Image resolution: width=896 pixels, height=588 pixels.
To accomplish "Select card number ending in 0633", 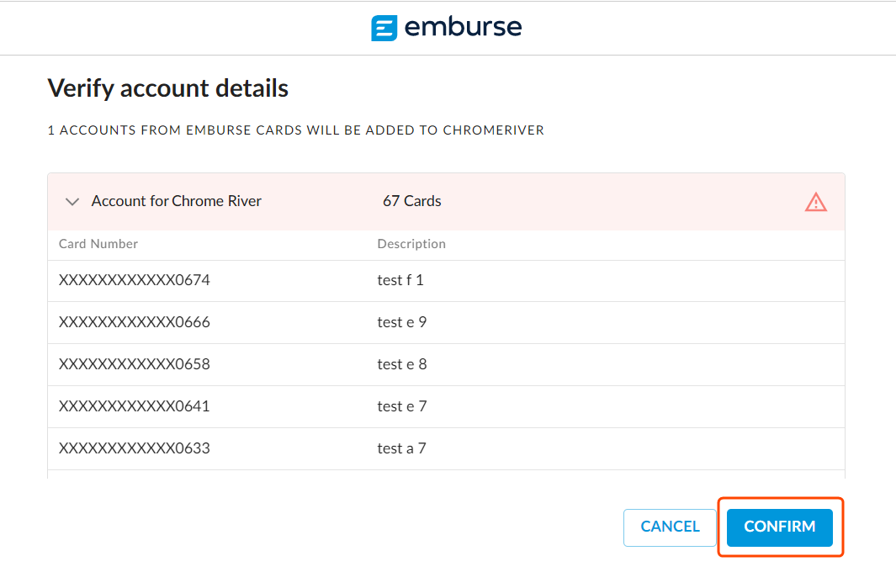I will tap(135, 449).
